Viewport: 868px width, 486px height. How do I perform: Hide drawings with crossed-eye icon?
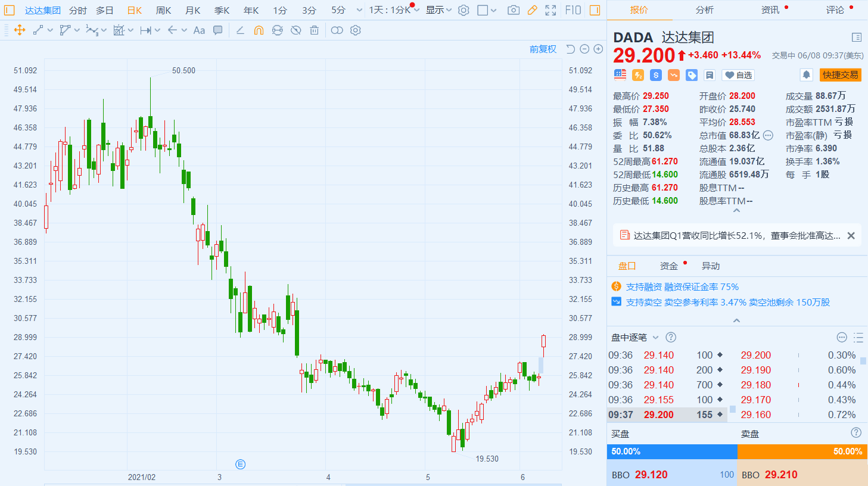(x=295, y=30)
